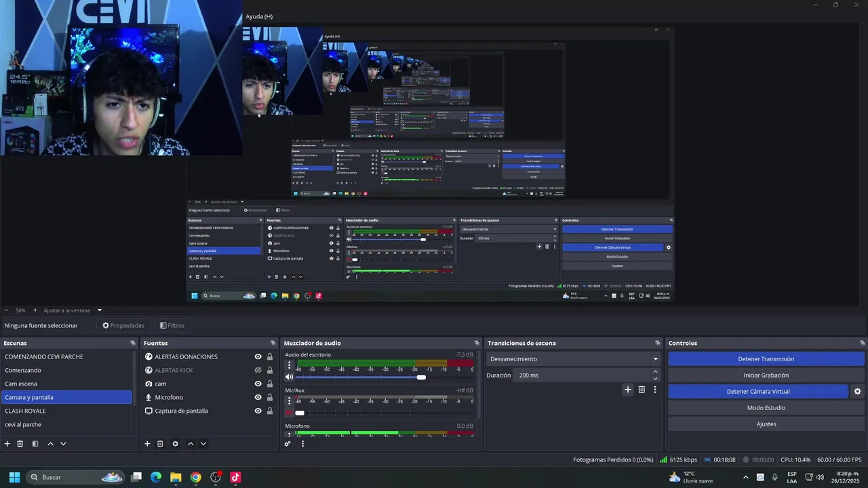This screenshot has width=868, height=488.
Task: Open transition properties three-dot menu
Action: [x=654, y=390]
